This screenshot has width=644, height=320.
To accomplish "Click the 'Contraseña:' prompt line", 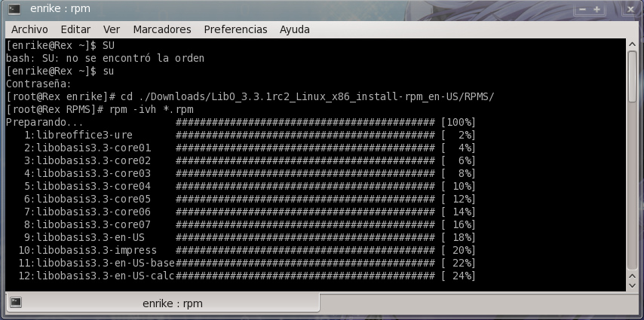I will coord(38,84).
